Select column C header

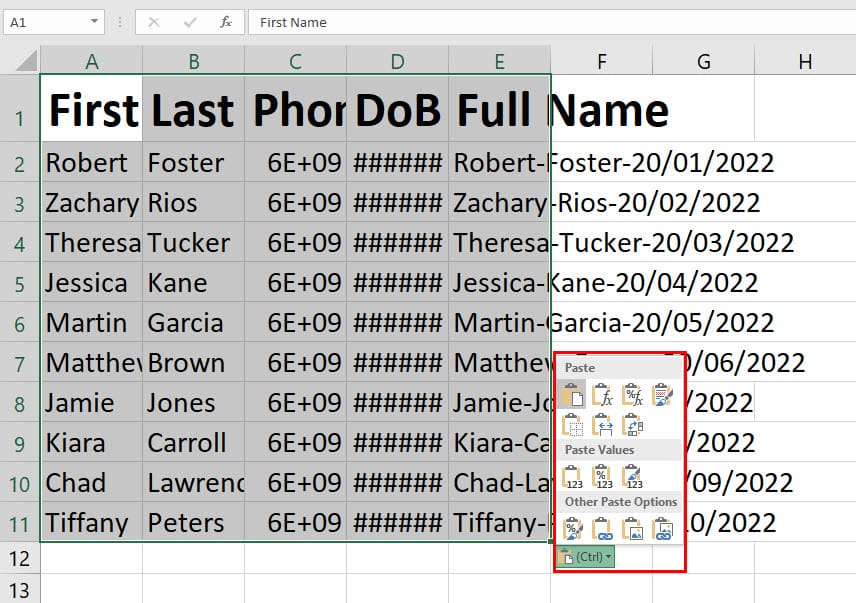(295, 61)
